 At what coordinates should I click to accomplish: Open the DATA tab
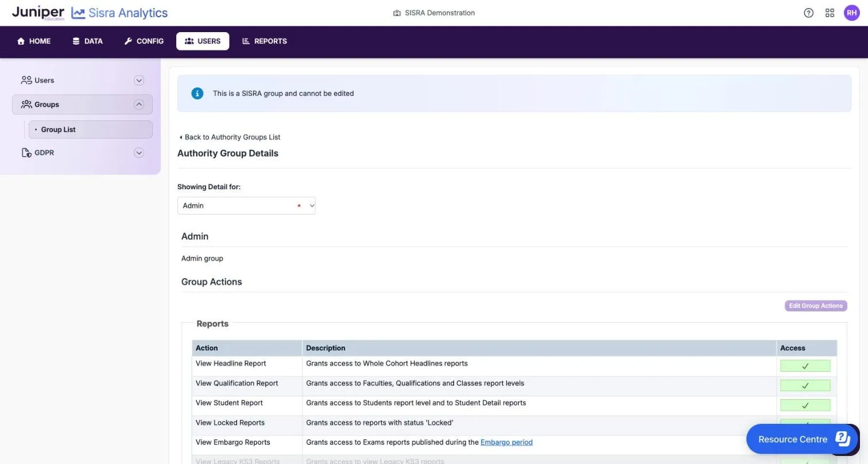coord(87,41)
